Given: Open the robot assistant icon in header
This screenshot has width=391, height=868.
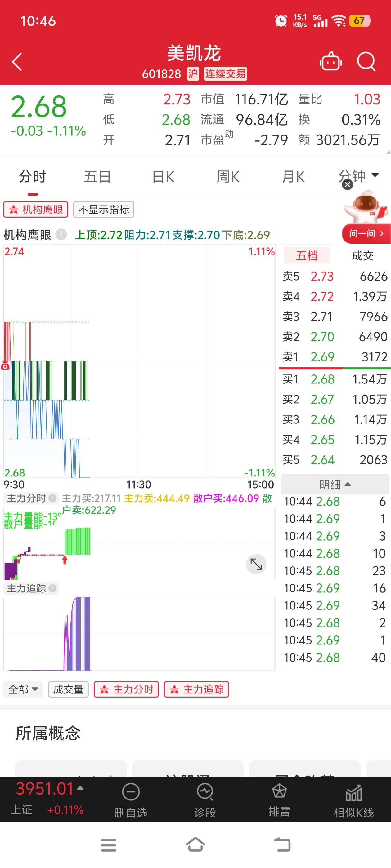Looking at the screenshot, I should [x=330, y=62].
